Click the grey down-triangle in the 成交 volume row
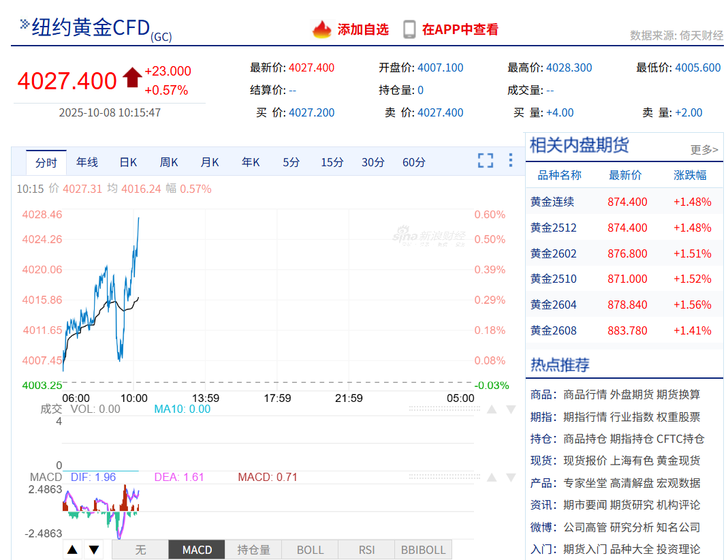728x560 pixels. tap(511, 409)
